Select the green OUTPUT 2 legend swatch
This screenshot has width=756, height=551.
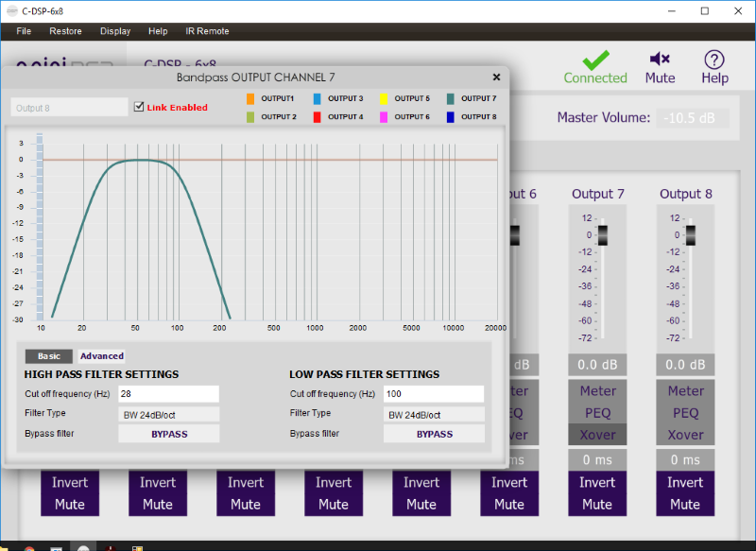click(250, 117)
